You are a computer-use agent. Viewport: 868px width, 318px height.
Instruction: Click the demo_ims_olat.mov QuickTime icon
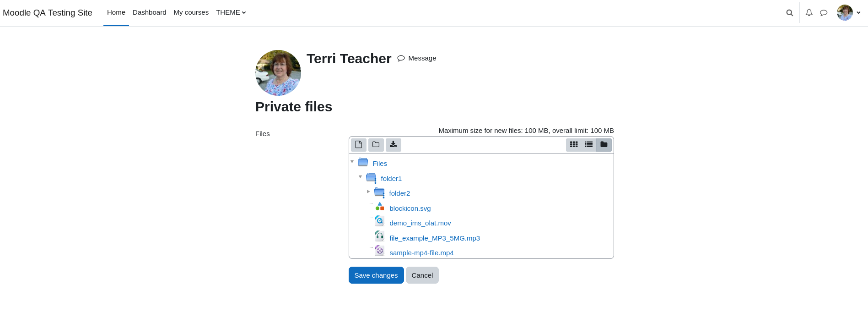[380, 221]
